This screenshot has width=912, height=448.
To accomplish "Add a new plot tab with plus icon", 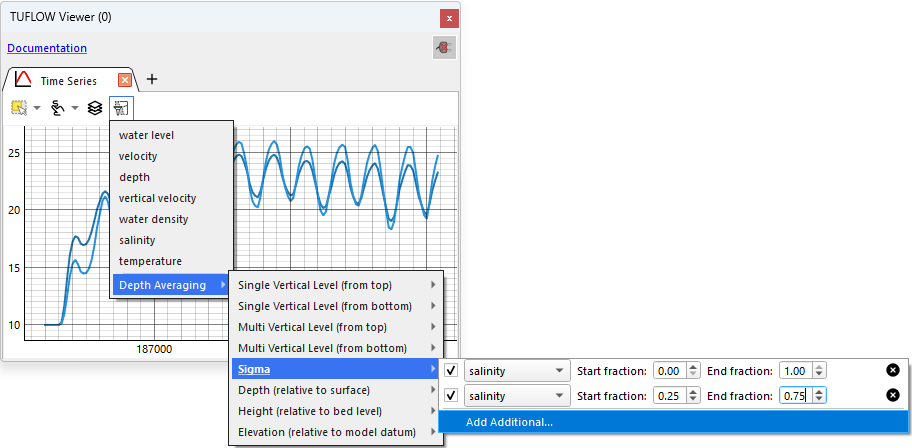I will [152, 79].
